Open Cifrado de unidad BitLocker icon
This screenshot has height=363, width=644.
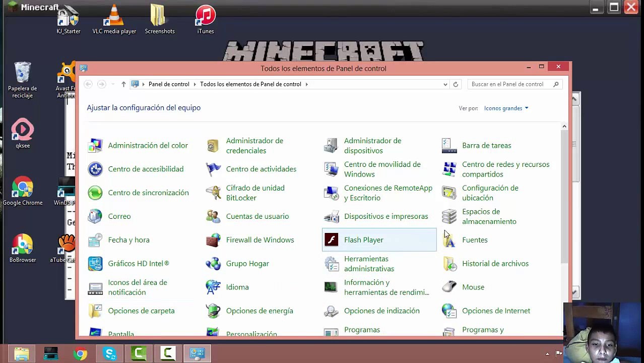(x=213, y=193)
